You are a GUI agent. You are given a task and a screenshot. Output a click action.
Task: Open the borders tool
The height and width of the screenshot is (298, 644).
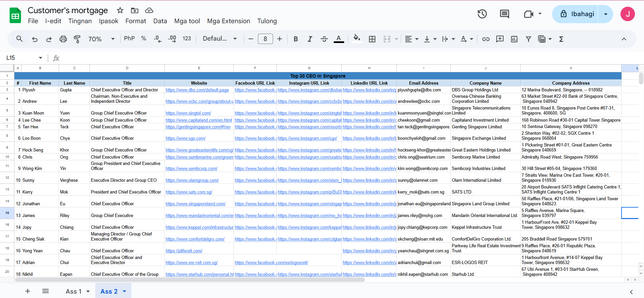(x=372, y=39)
